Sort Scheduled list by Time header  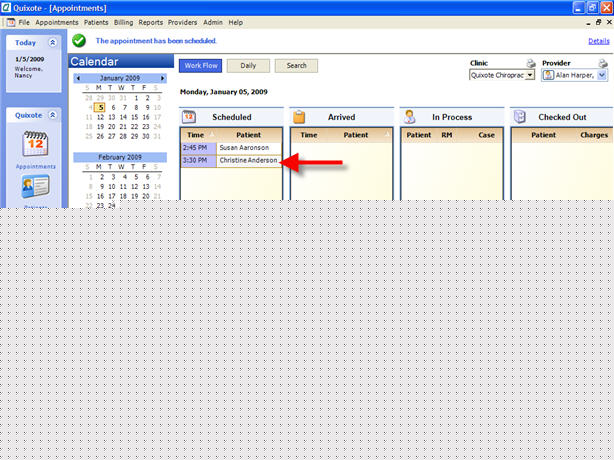(x=195, y=135)
